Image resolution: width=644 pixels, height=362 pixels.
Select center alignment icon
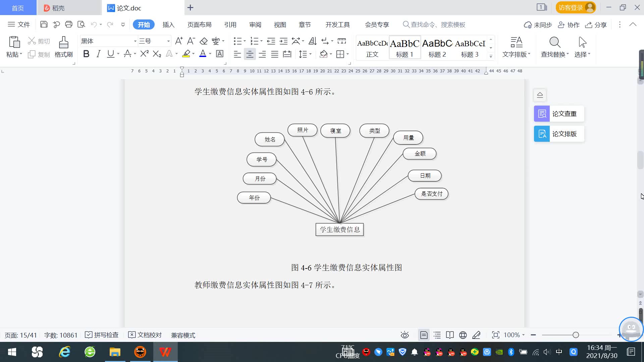pyautogui.click(x=250, y=54)
